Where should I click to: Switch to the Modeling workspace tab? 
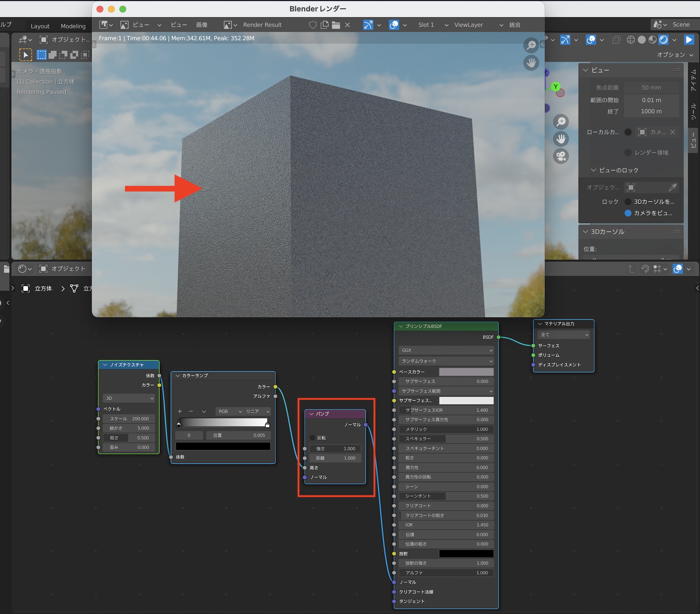pos(73,26)
